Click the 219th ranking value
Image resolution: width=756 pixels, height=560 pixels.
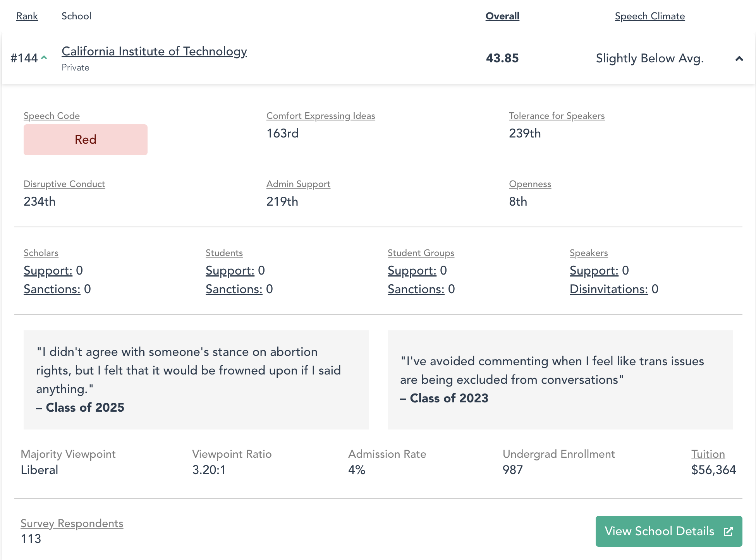282,201
